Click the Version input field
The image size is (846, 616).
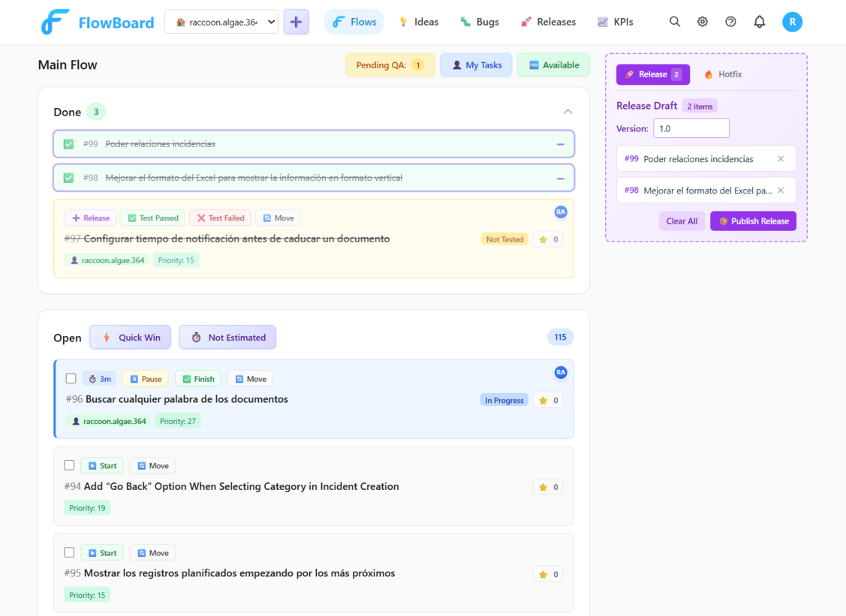point(691,128)
